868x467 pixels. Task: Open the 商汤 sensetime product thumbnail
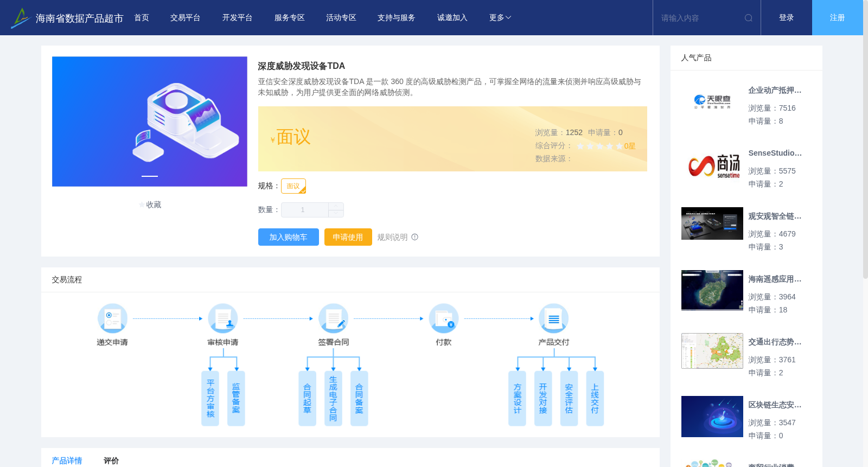tap(712, 165)
